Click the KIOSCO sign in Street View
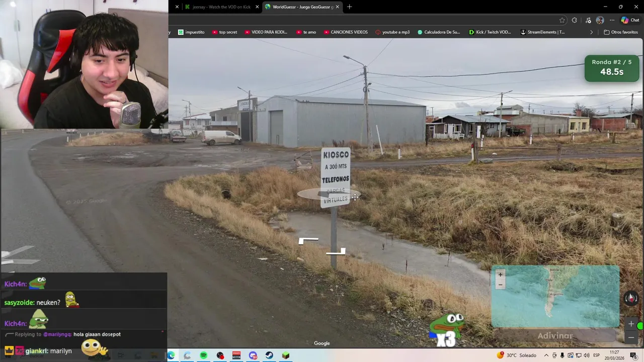This screenshot has height=362, width=644. [336, 177]
